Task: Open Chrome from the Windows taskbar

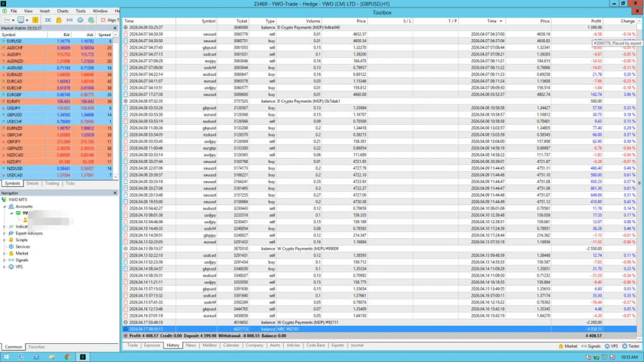Action: 67,357
